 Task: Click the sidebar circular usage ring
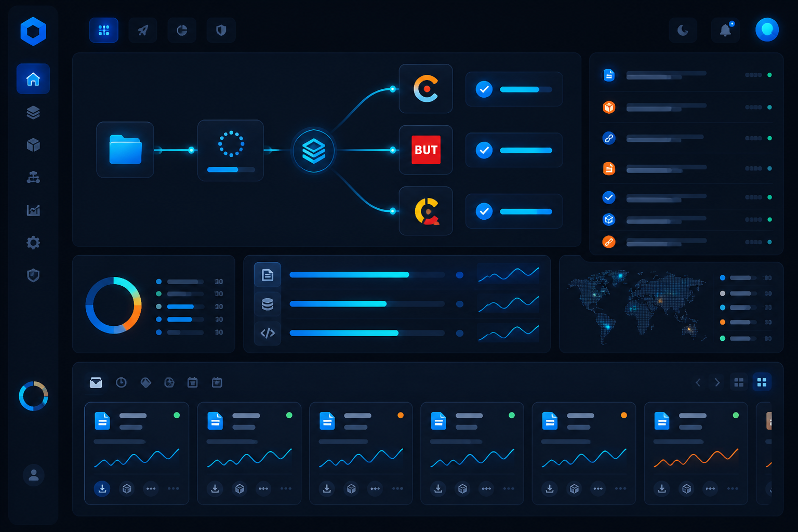(x=33, y=396)
